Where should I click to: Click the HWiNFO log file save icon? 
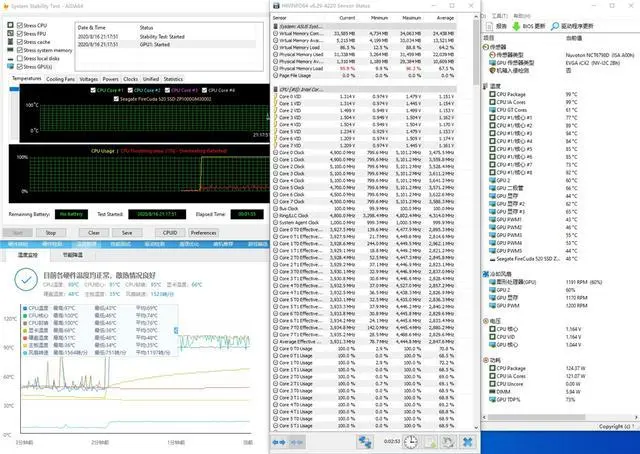[x=430, y=442]
